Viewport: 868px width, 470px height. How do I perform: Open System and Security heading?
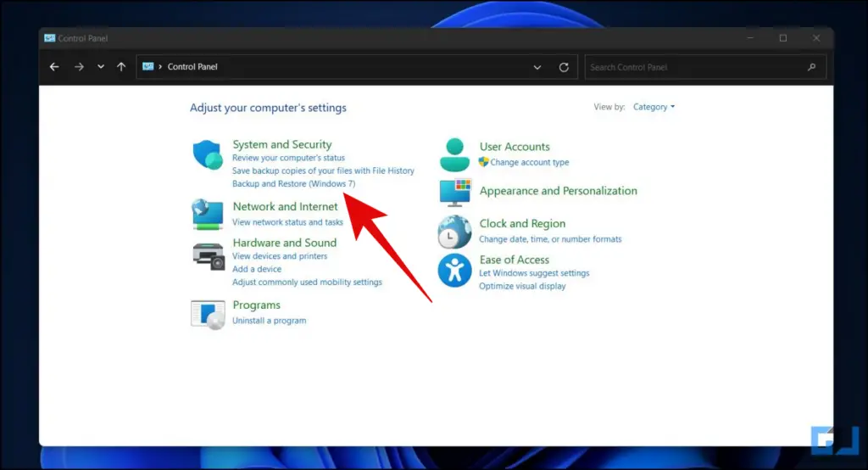tap(281, 144)
